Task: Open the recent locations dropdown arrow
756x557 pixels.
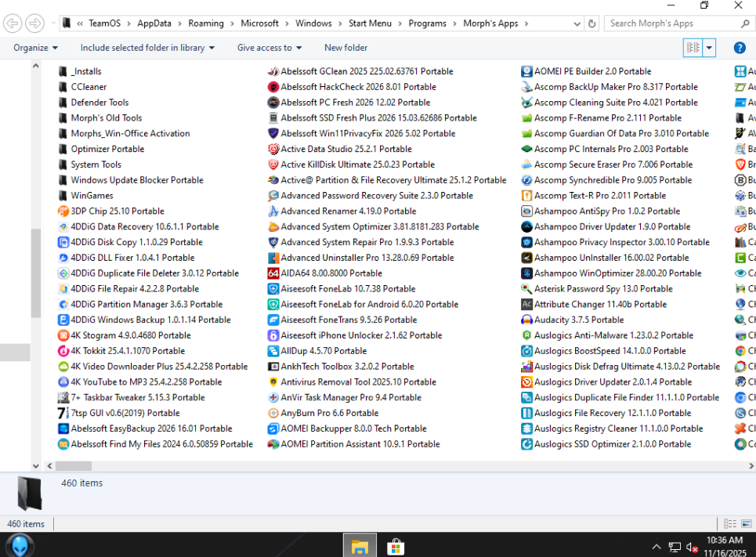Action: pyautogui.click(x=53, y=24)
